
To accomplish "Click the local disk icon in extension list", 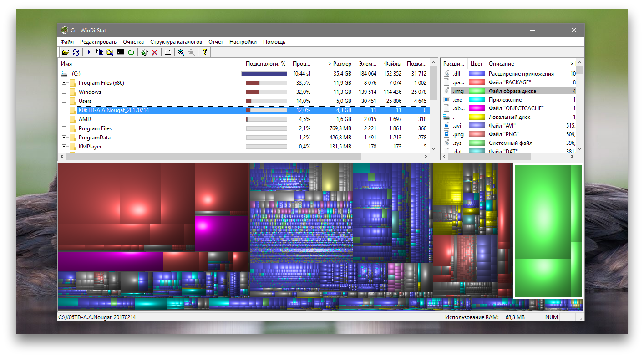I will point(446,117).
